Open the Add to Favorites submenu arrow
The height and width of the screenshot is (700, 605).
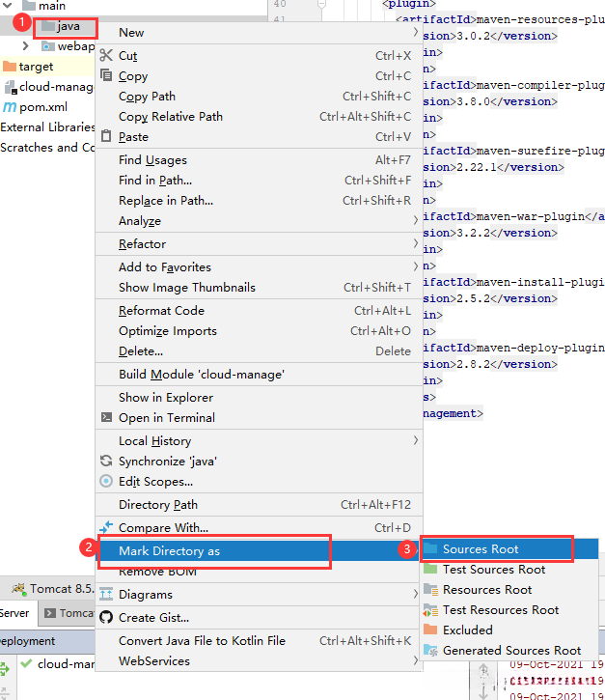[415, 266]
